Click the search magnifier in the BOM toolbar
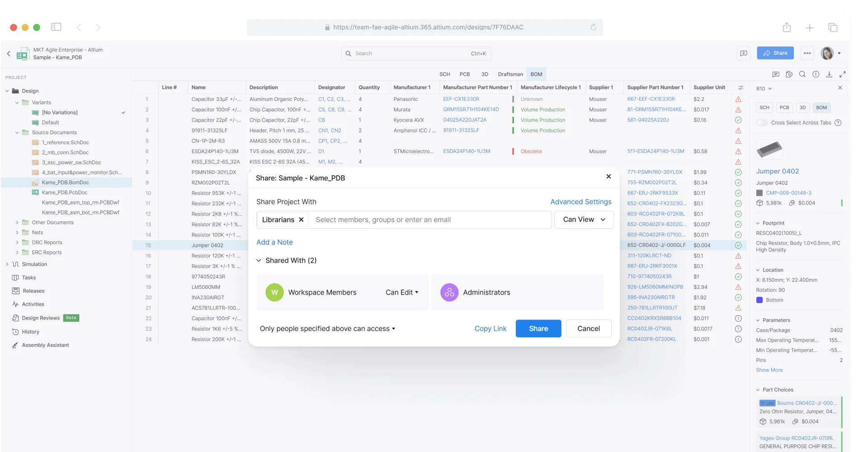This screenshot has width=868, height=452. [x=802, y=75]
